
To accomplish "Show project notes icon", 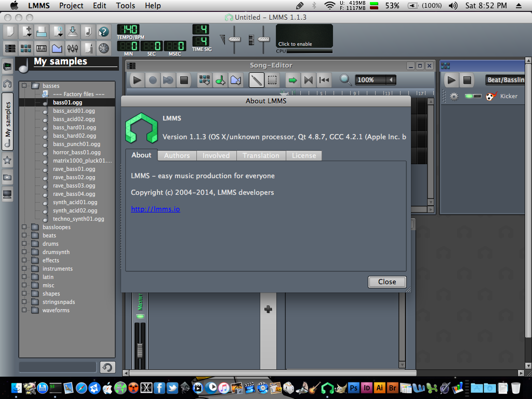I will [88, 48].
